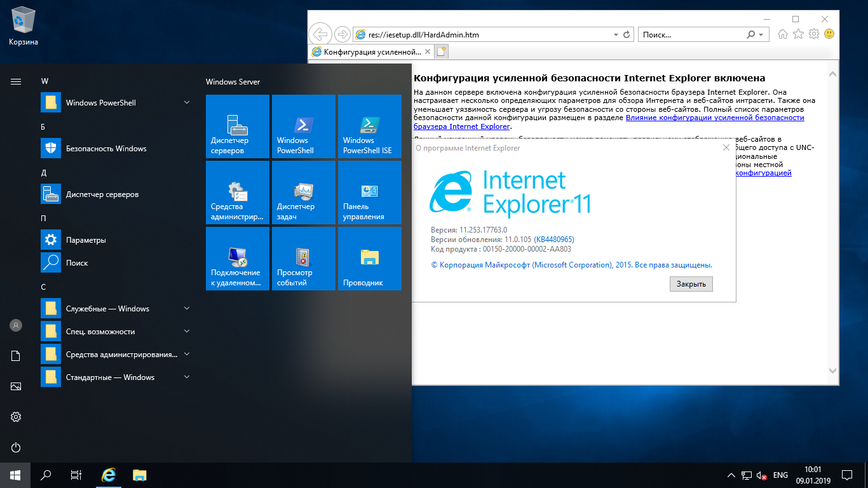Click the IE Back arrow button

tap(321, 34)
